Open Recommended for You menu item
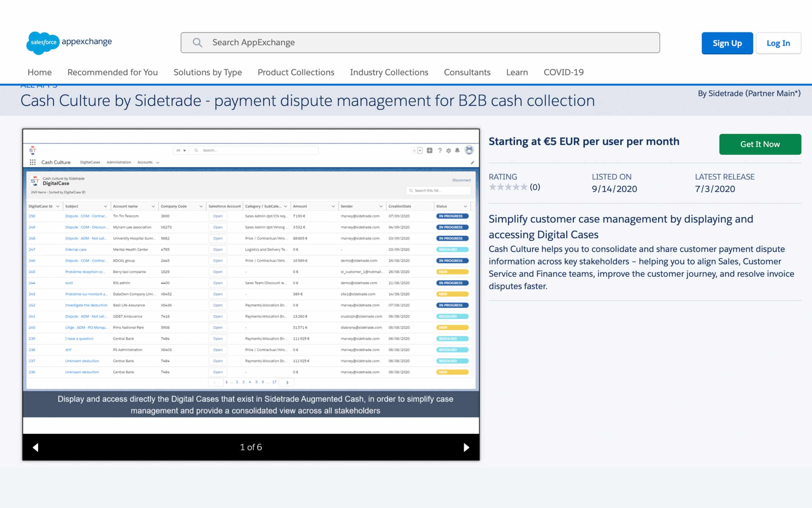812x508 pixels. (x=113, y=72)
